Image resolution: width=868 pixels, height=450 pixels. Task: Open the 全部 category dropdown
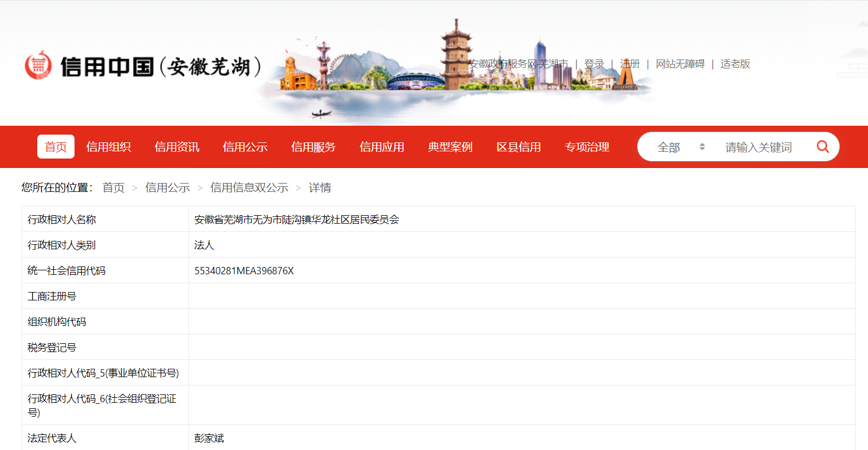coord(681,147)
